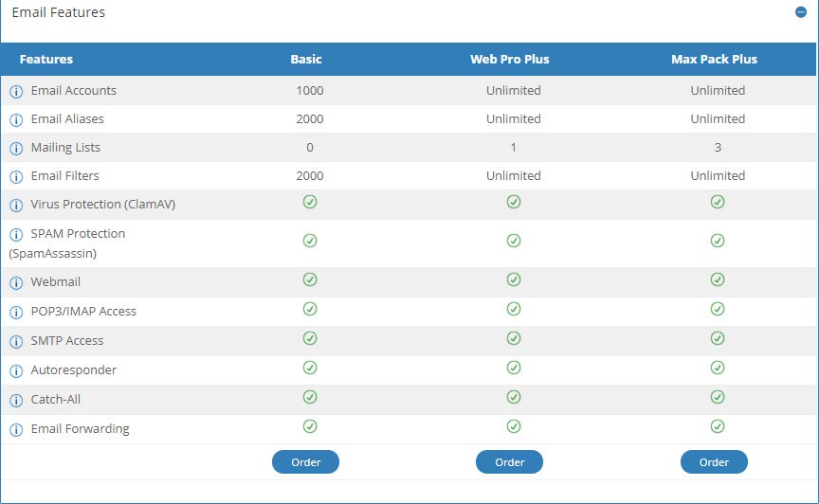Click info icon beside Catch-All
Image resolution: width=819 pixels, height=504 pixels.
pos(16,401)
